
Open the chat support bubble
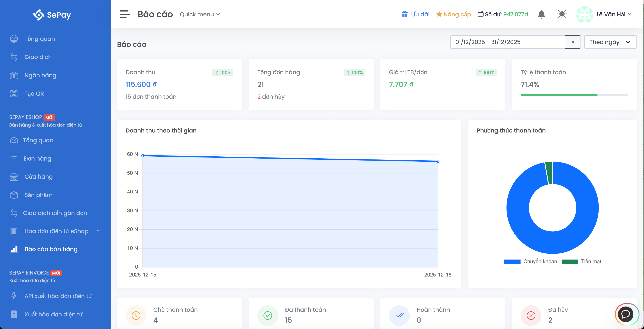625,314
